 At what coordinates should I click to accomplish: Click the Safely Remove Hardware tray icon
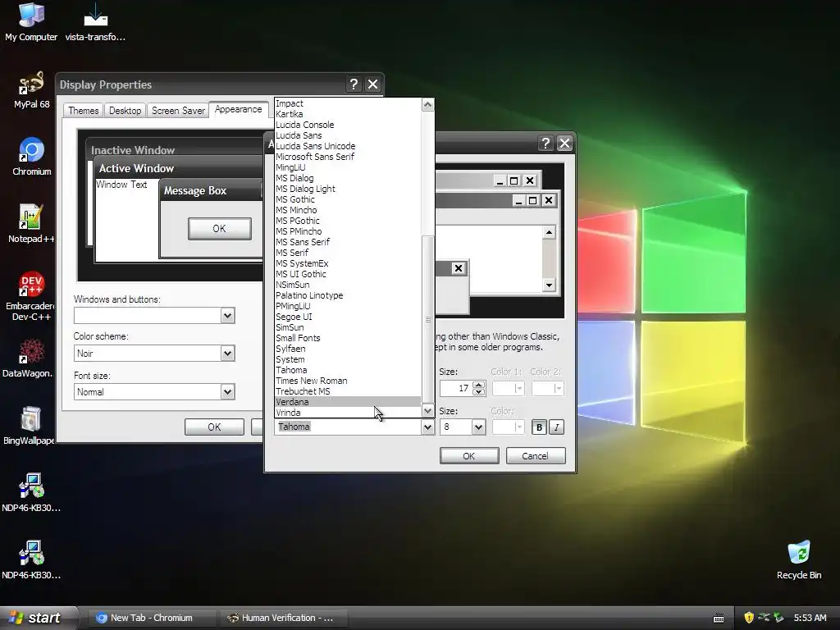(x=779, y=618)
